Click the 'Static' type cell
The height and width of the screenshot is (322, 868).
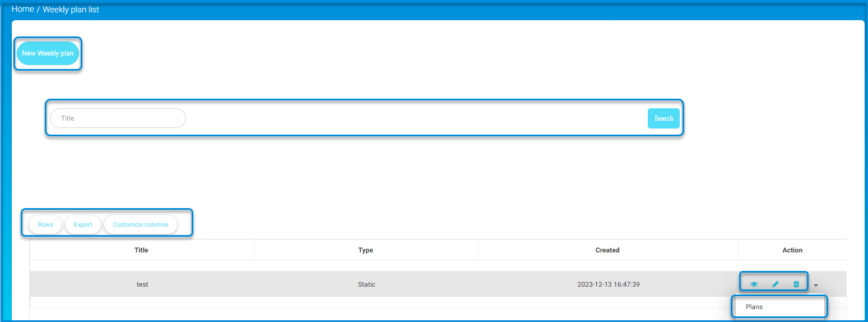tap(366, 284)
